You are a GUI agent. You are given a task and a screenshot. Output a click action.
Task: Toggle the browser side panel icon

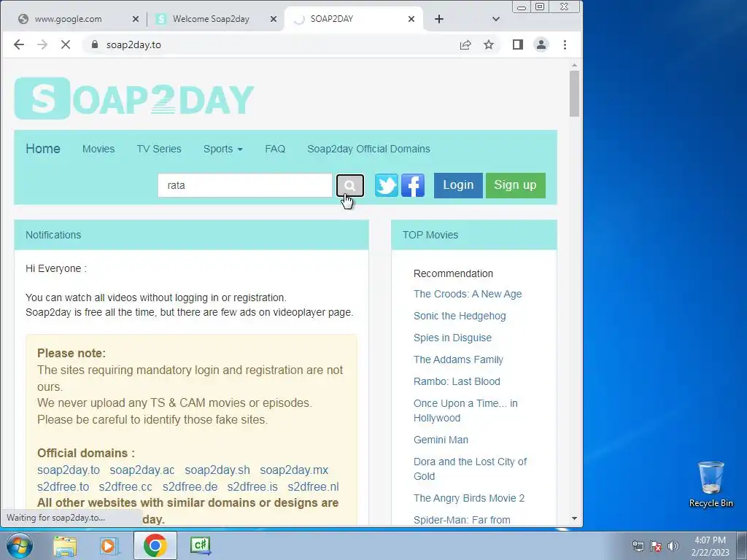pyautogui.click(x=518, y=44)
